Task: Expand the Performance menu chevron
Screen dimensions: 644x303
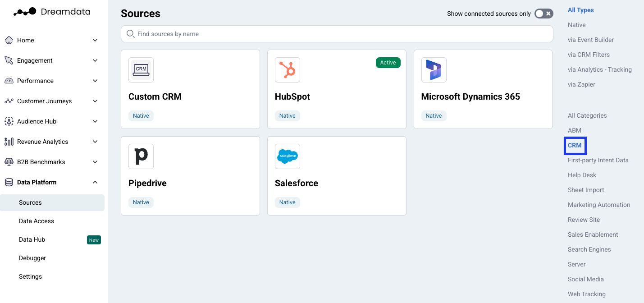Action: 95,81
